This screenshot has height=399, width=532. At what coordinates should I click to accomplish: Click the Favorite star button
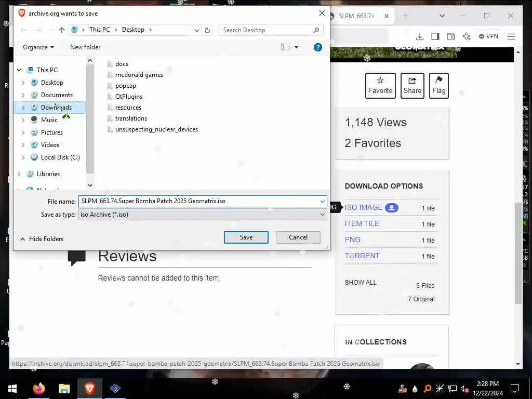(x=380, y=86)
